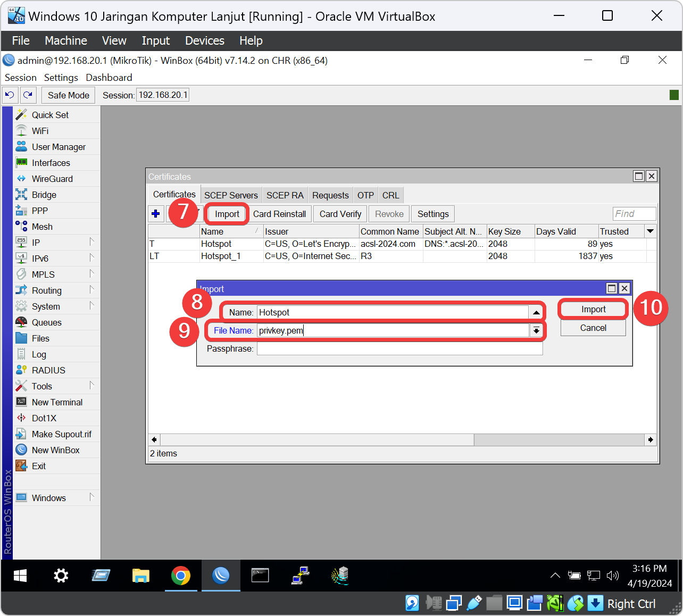Switch to CRL tab
683x616 pixels.
[390, 195]
